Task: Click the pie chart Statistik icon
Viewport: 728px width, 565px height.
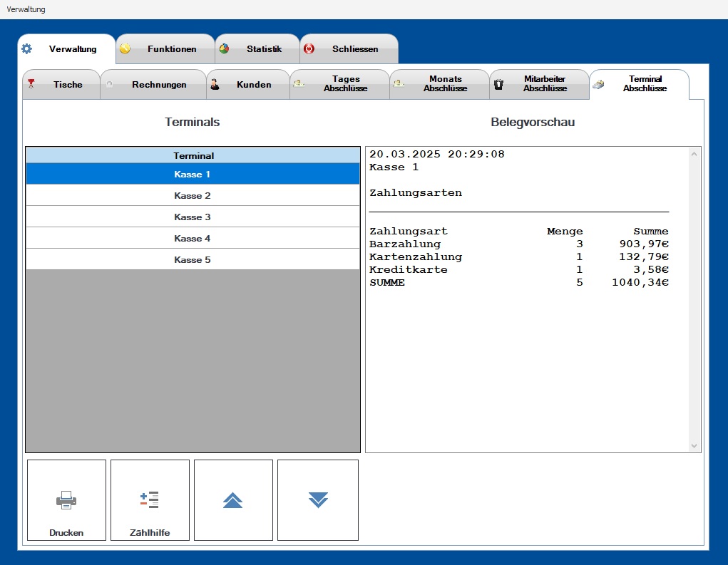Action: click(x=224, y=49)
